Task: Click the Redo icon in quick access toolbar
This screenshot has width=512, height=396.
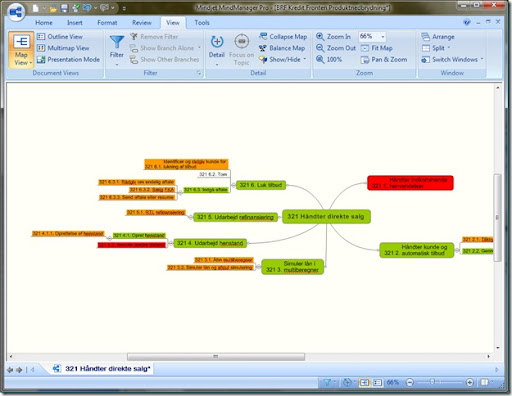Action: (x=104, y=8)
